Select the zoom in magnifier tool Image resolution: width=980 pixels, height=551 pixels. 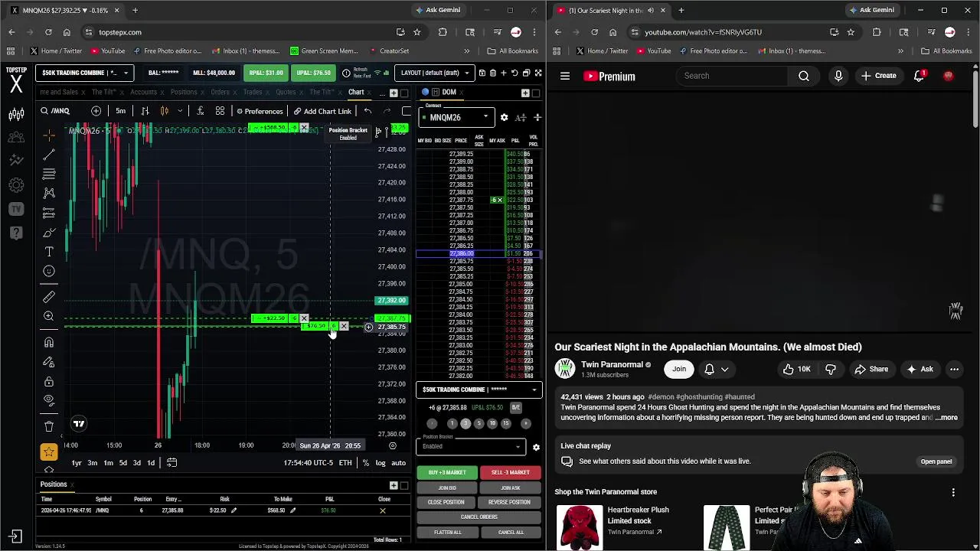pos(49,316)
